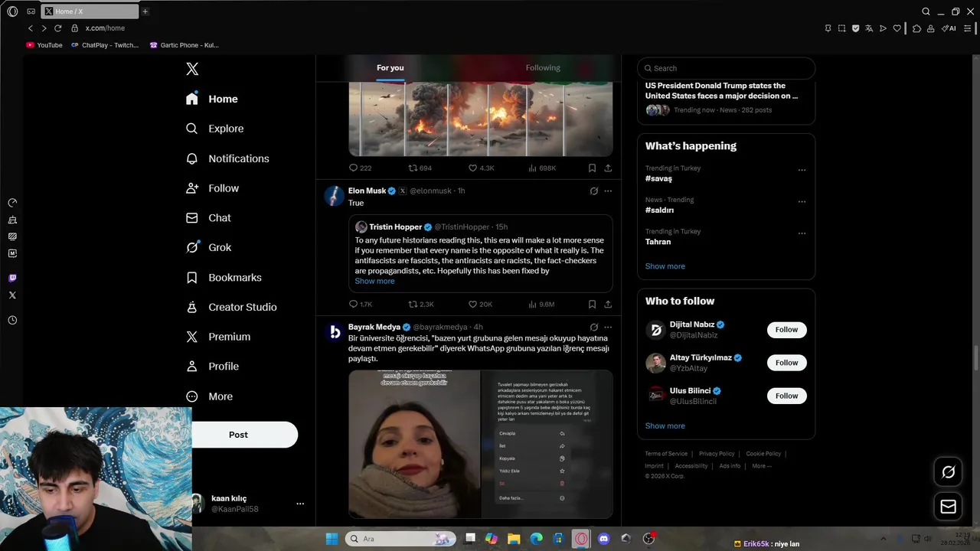Open Bayrak Medya's video thumbnail

click(x=480, y=444)
